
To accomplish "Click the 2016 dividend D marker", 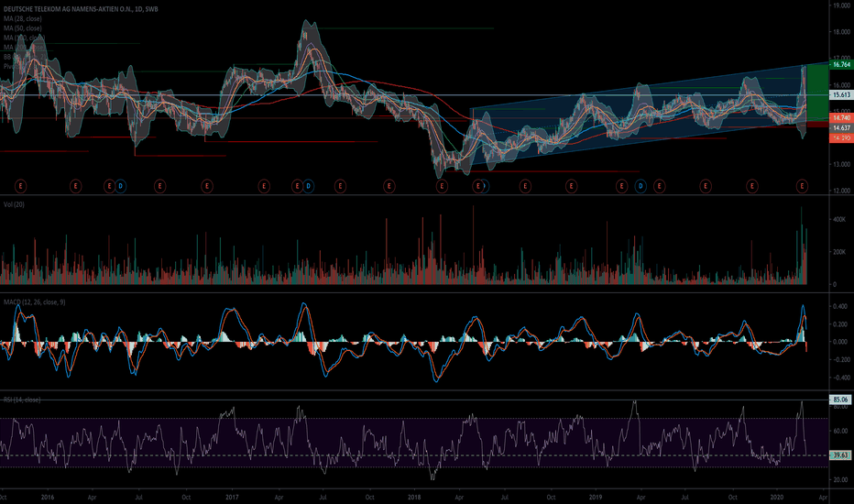I will tap(120, 186).
